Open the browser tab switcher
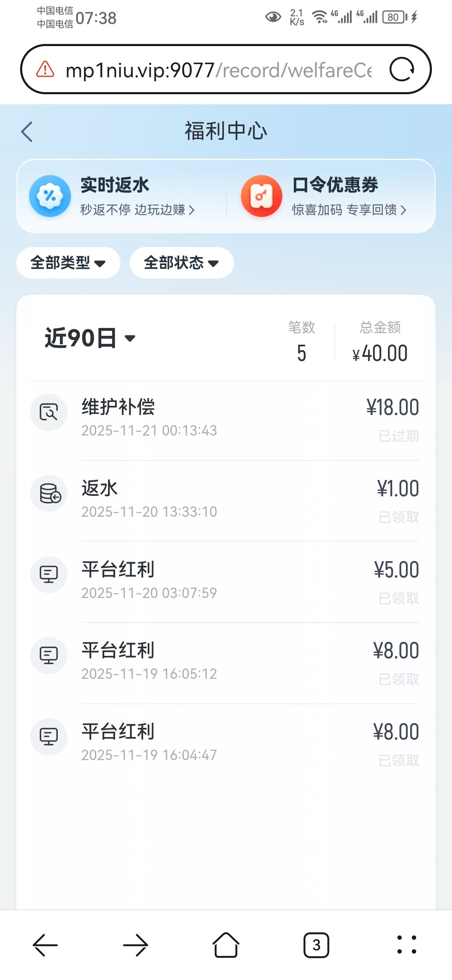Viewport: 452px width, 980px height. (x=316, y=945)
